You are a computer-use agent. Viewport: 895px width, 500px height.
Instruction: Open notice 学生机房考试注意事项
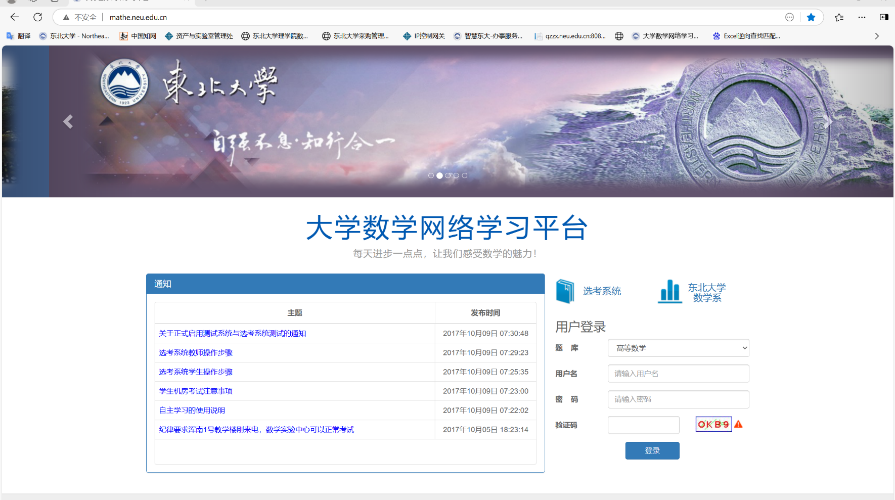coord(195,390)
